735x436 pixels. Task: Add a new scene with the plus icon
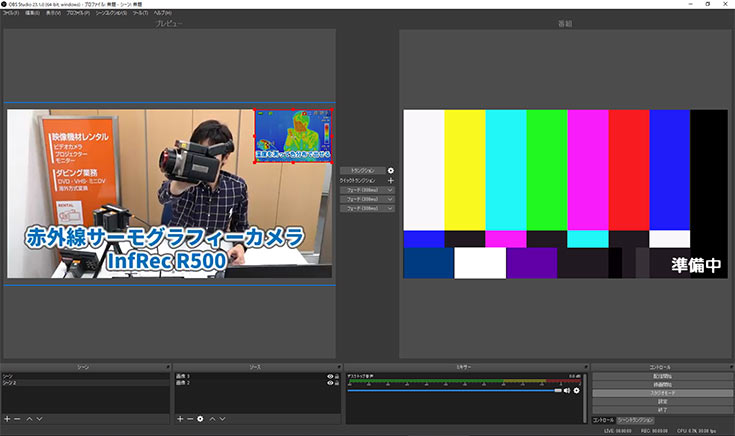7,419
